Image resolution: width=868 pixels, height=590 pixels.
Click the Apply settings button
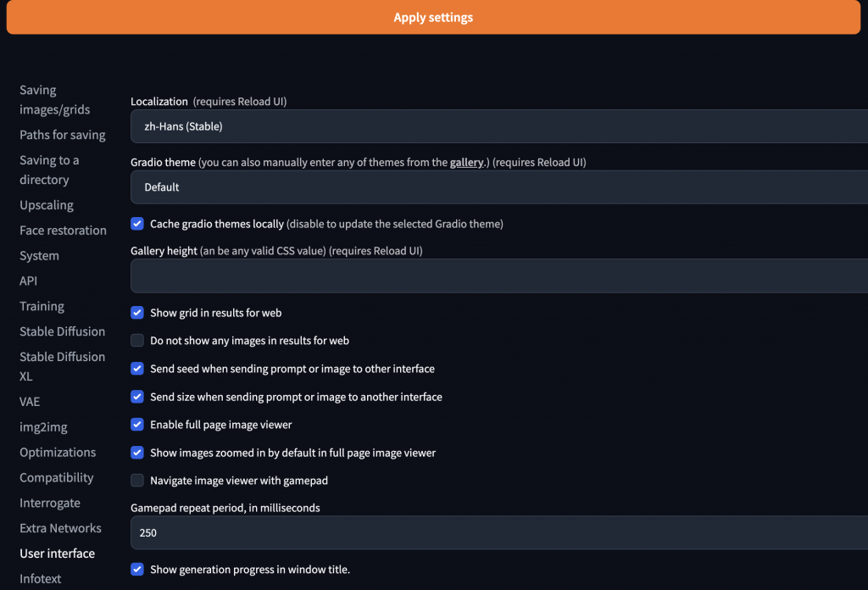433,18
